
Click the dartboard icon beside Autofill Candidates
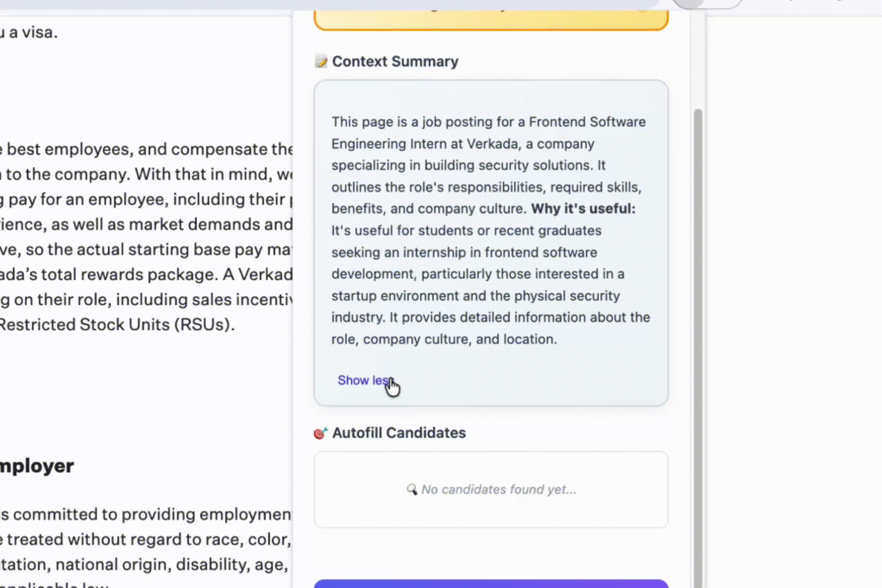coord(320,433)
